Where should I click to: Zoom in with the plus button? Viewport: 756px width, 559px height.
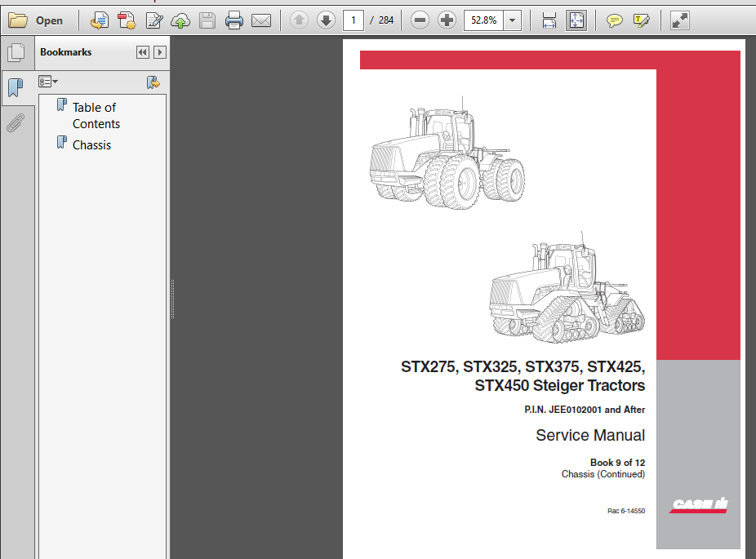click(x=447, y=20)
